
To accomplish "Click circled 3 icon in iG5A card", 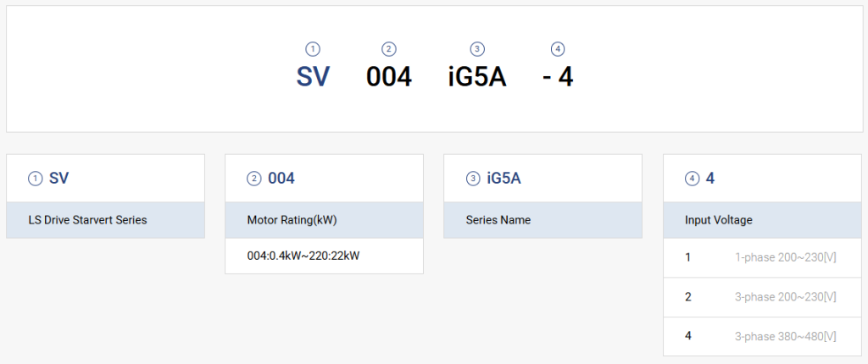I will (473, 179).
